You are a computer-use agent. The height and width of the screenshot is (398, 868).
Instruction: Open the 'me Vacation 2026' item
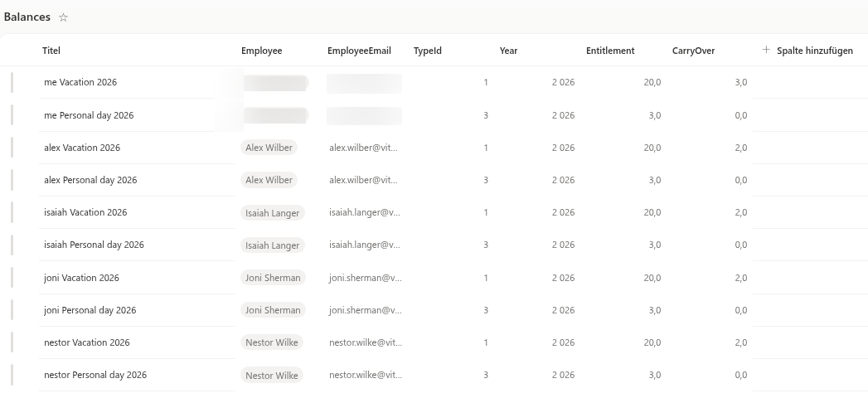coord(80,82)
